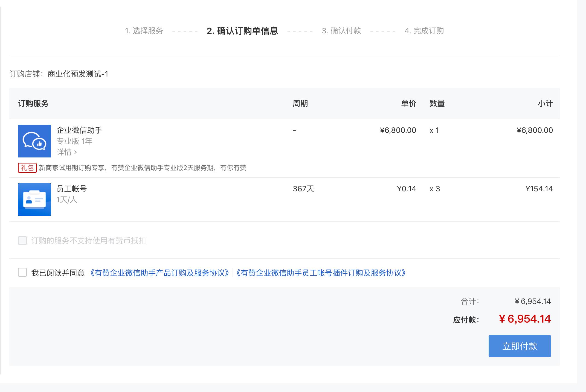Screen dimensions: 586x392
Task: Click the 1天/人 unit text
Action: click(x=67, y=200)
